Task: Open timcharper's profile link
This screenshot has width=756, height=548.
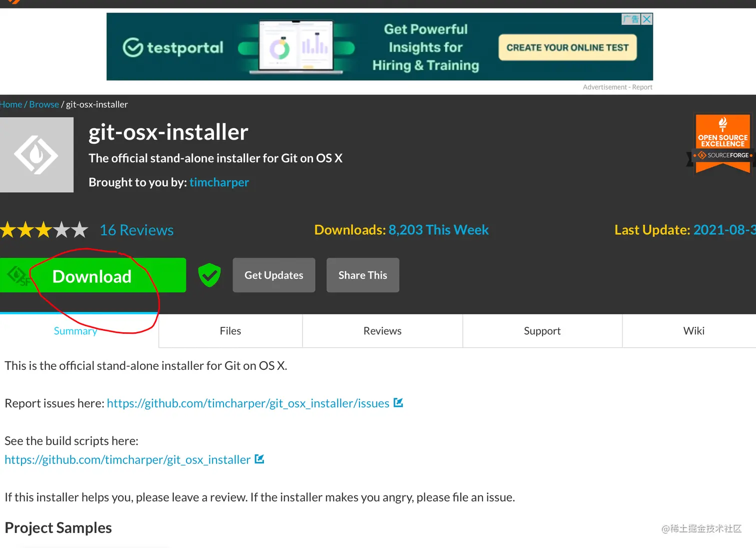Action: tap(219, 182)
